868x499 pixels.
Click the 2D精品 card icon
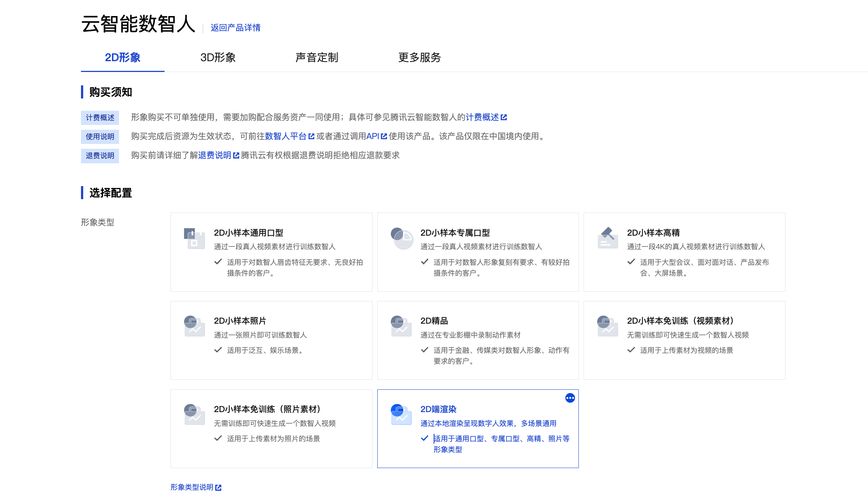coord(401,326)
